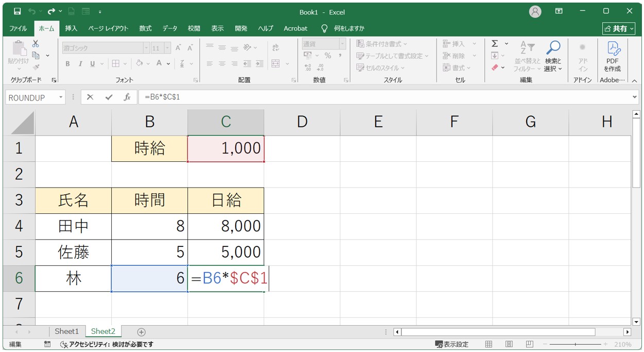
Task: Switch to the 挿入 ribbon tab
Action: [x=71, y=28]
